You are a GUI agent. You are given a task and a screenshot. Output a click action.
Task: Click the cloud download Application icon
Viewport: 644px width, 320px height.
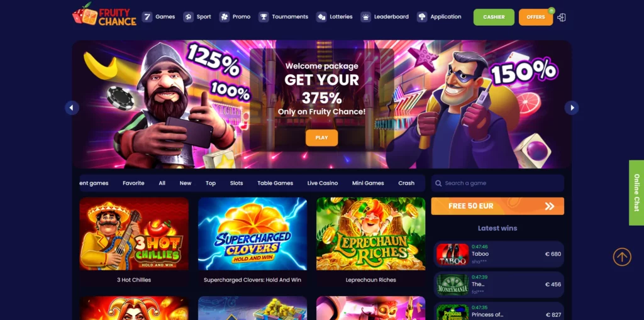pyautogui.click(x=422, y=17)
